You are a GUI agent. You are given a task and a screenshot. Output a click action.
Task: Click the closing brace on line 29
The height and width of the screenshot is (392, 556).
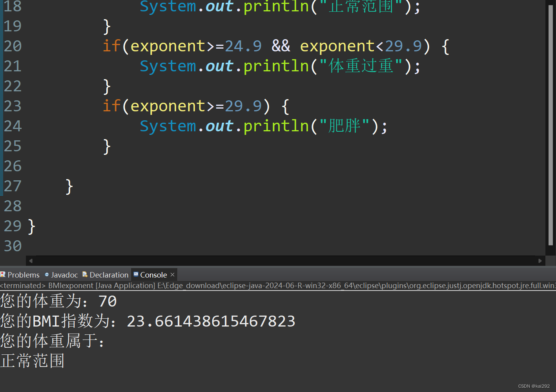(x=32, y=227)
